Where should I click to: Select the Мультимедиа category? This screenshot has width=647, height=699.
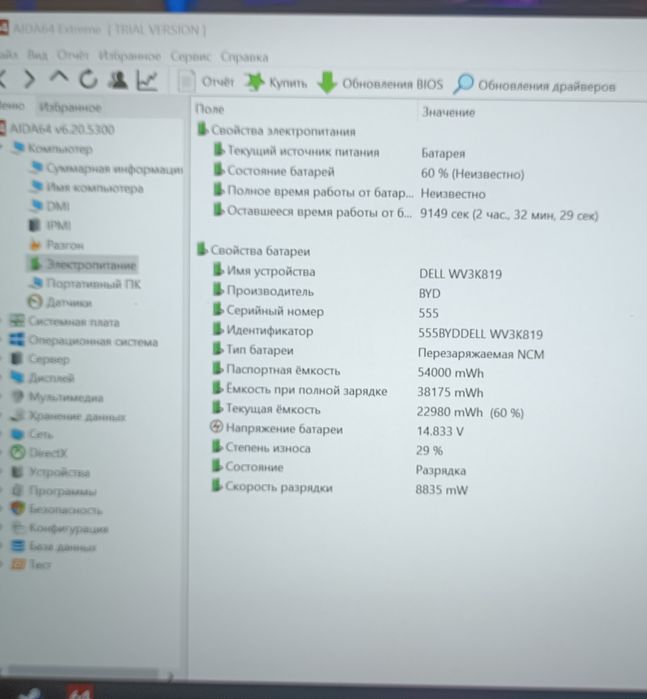57,397
